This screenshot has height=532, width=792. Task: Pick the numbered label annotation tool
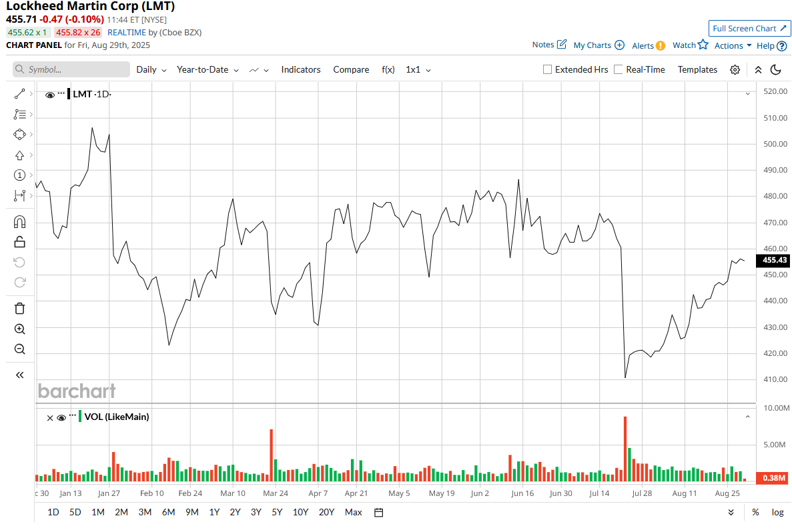coord(20,175)
